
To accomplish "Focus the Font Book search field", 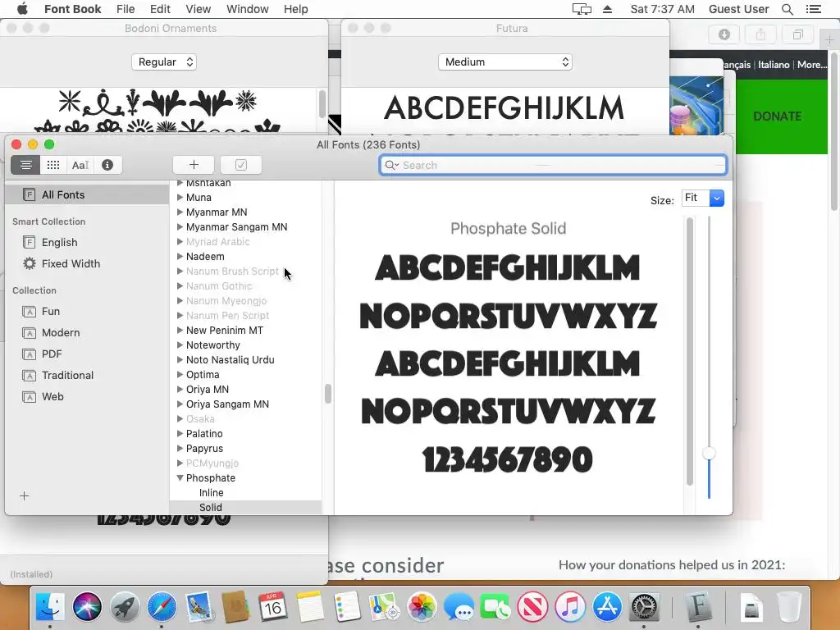I will [553, 165].
